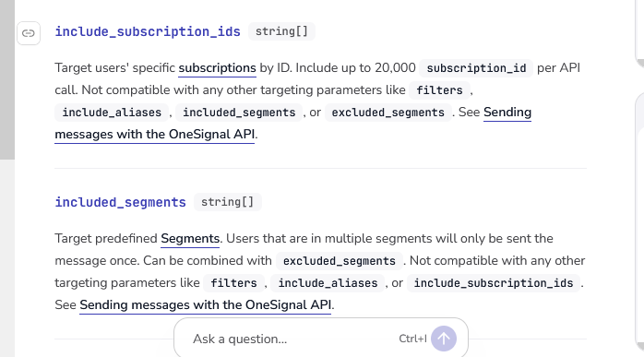This screenshot has width=644, height=357.
Task: Follow Sending messages link under included_segments
Action: tap(206, 304)
